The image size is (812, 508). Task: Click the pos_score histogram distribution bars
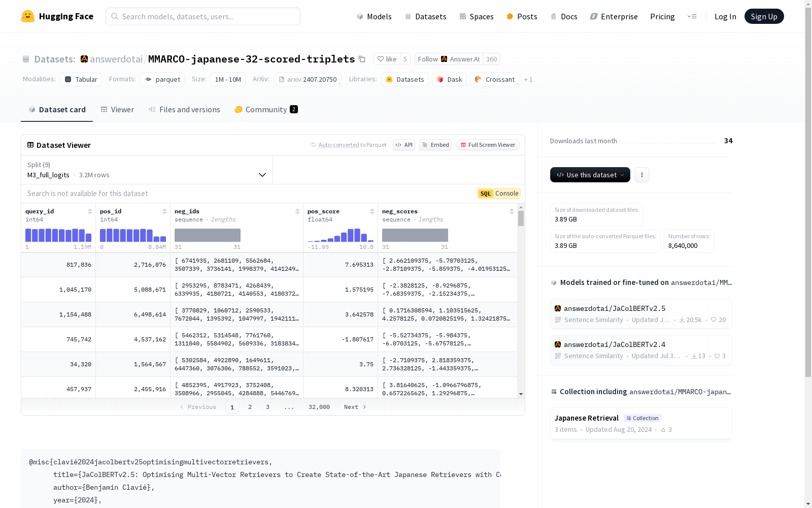(x=341, y=235)
